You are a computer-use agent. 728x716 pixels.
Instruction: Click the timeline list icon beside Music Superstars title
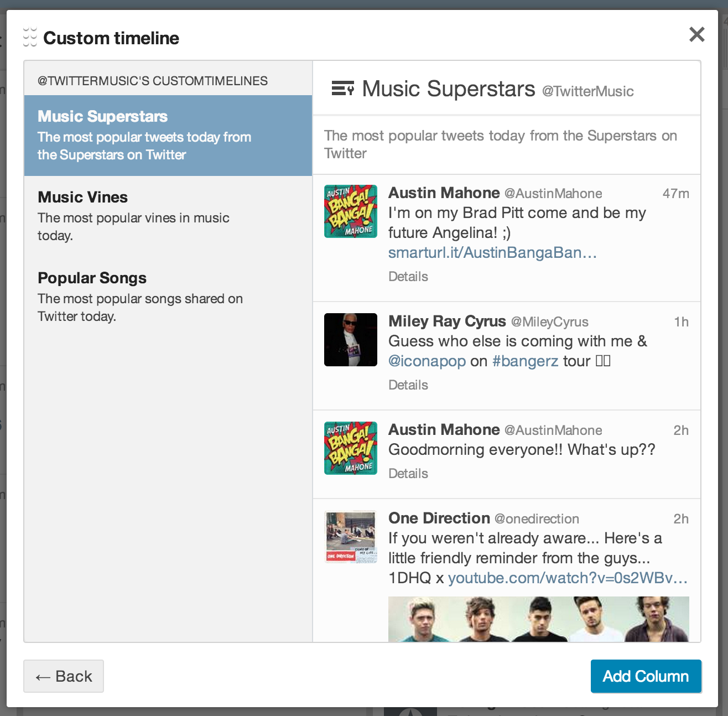pyautogui.click(x=343, y=88)
